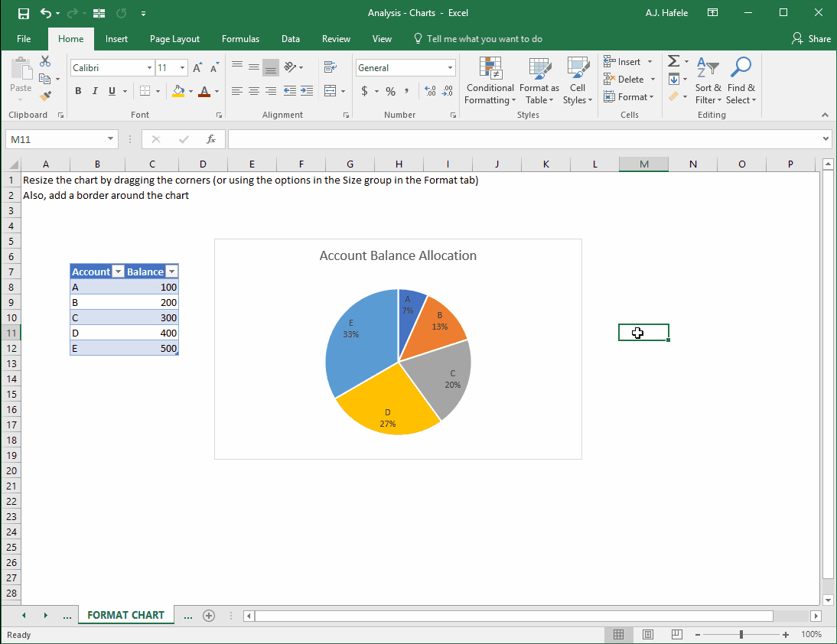Click the Middle Align icon

point(254,67)
